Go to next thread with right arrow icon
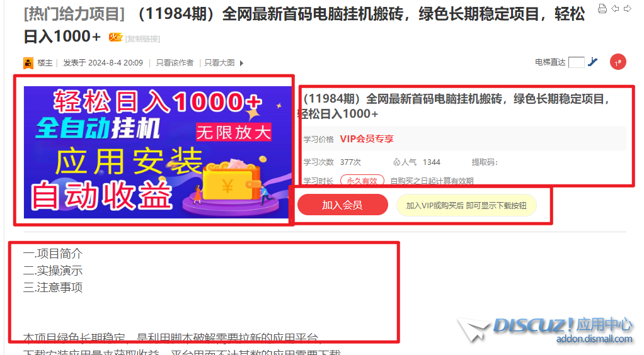The image size is (644, 355). [x=628, y=9]
